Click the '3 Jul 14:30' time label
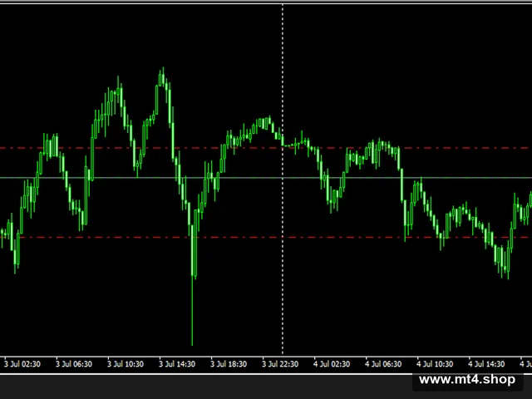Image resolution: width=532 pixels, height=399 pixels. click(x=177, y=364)
